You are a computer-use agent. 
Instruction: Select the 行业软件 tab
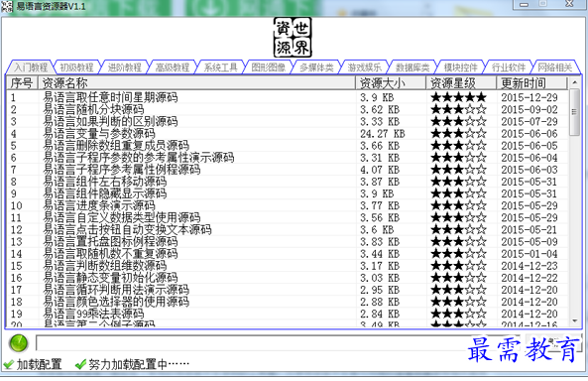tap(509, 67)
